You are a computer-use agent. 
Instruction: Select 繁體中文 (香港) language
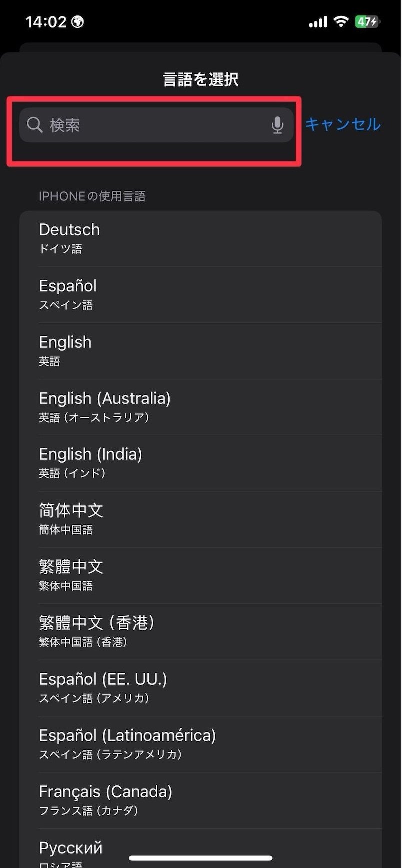click(200, 631)
